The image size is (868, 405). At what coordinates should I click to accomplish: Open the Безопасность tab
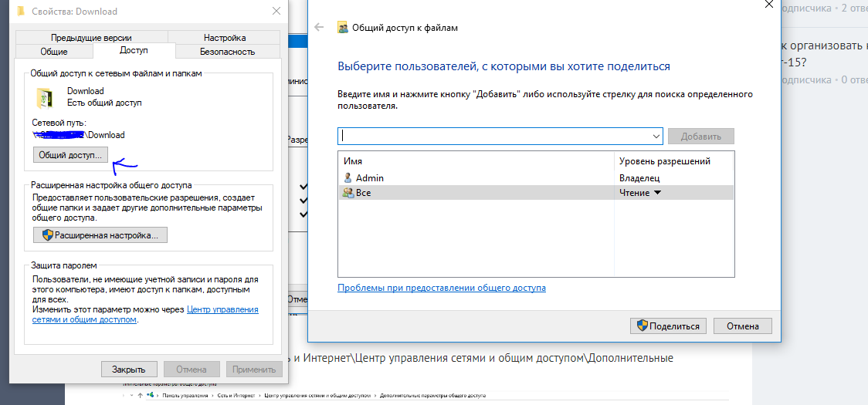point(227,52)
